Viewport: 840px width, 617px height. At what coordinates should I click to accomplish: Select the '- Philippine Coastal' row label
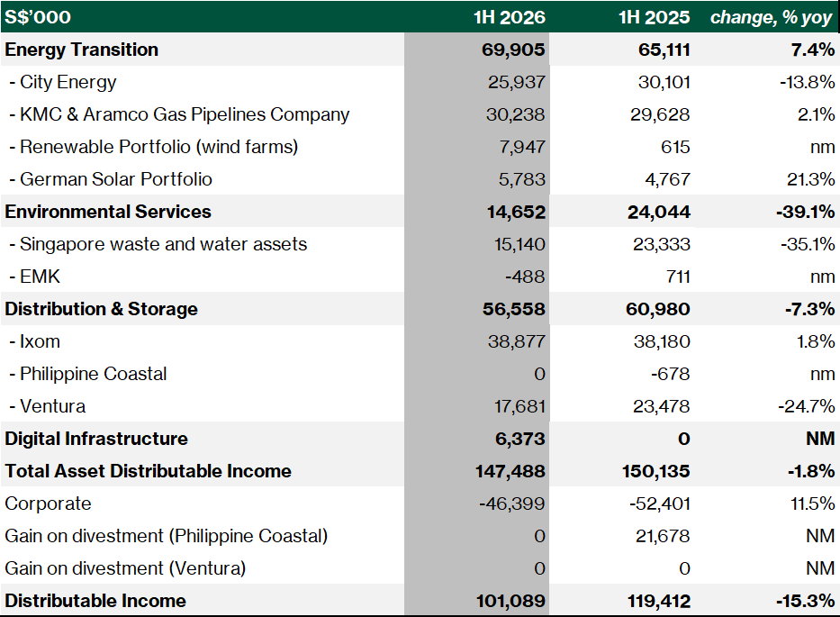[88, 374]
